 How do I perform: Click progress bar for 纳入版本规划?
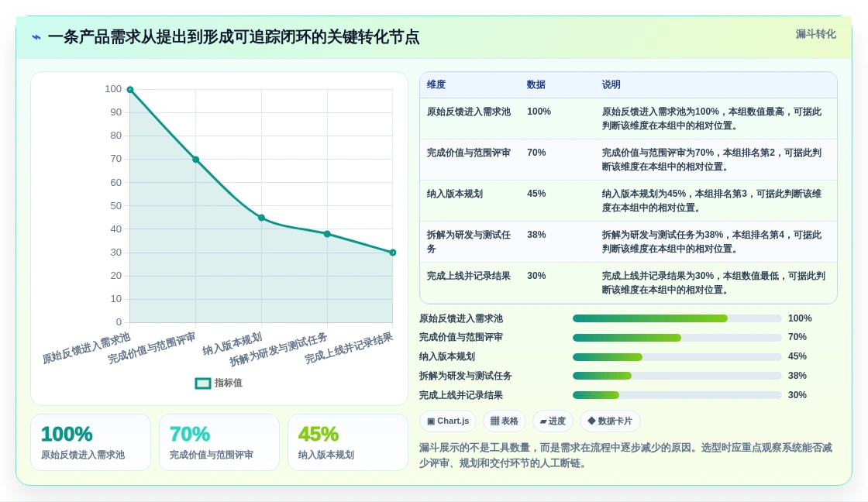[x=677, y=357]
